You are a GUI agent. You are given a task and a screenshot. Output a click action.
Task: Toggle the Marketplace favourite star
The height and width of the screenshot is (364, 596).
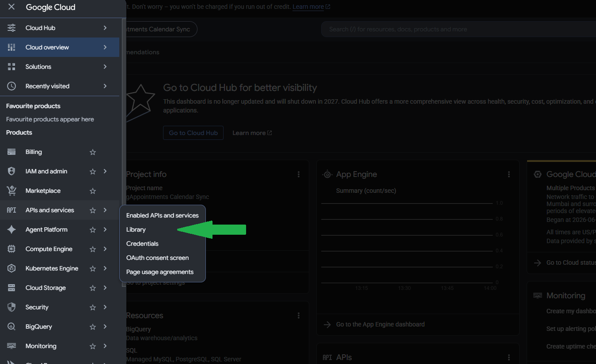click(93, 191)
